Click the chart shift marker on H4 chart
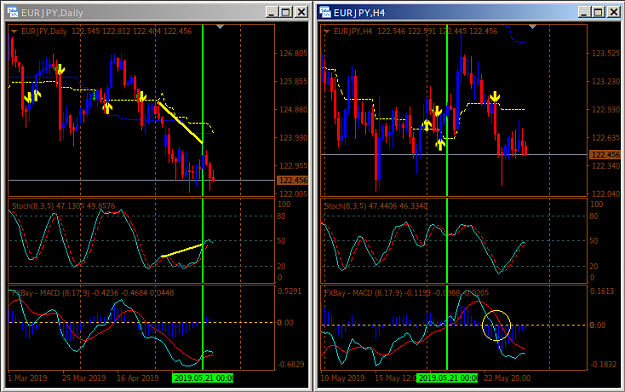Image resolution: width=625 pixels, height=392 pixels. click(533, 27)
